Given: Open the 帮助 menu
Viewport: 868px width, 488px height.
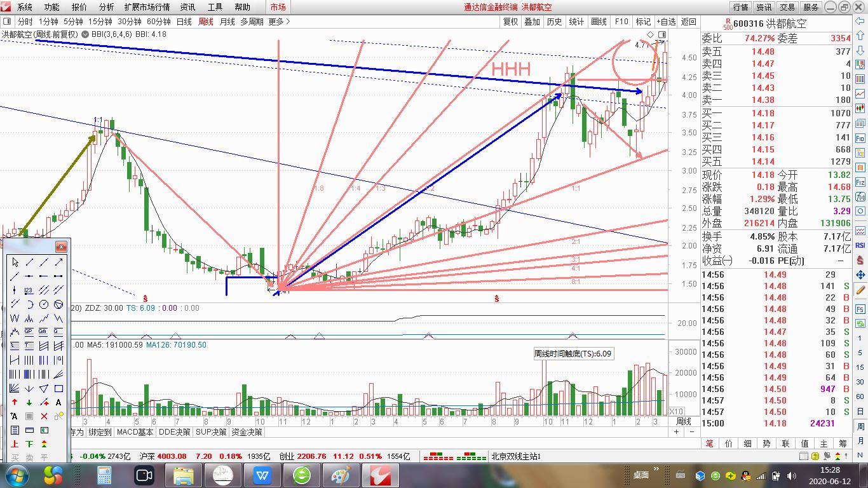Looking at the screenshot, I should (x=242, y=7).
